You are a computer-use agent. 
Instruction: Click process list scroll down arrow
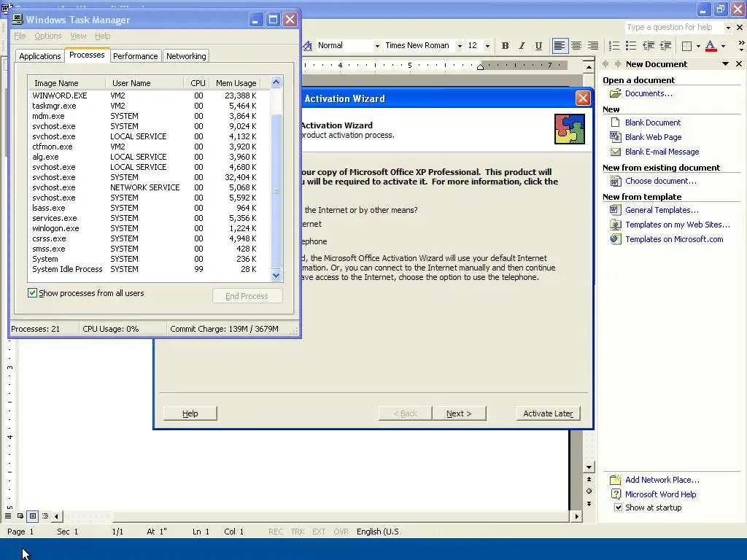[276, 275]
